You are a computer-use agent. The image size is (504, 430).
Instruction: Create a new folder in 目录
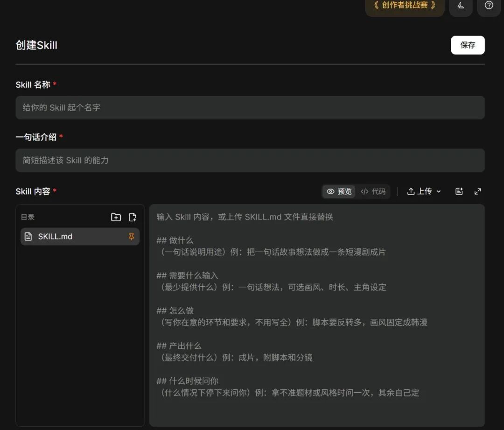coord(116,217)
